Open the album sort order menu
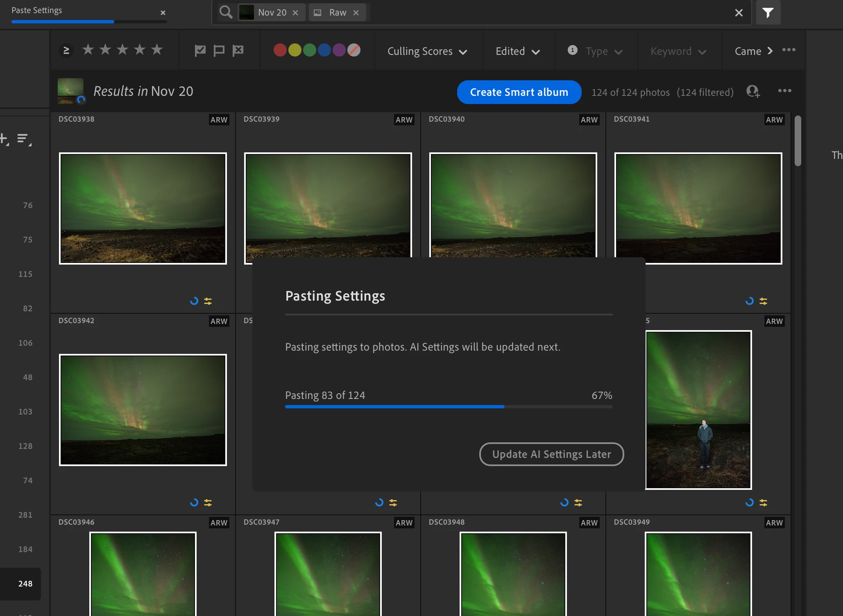This screenshot has width=843, height=616. (24, 139)
